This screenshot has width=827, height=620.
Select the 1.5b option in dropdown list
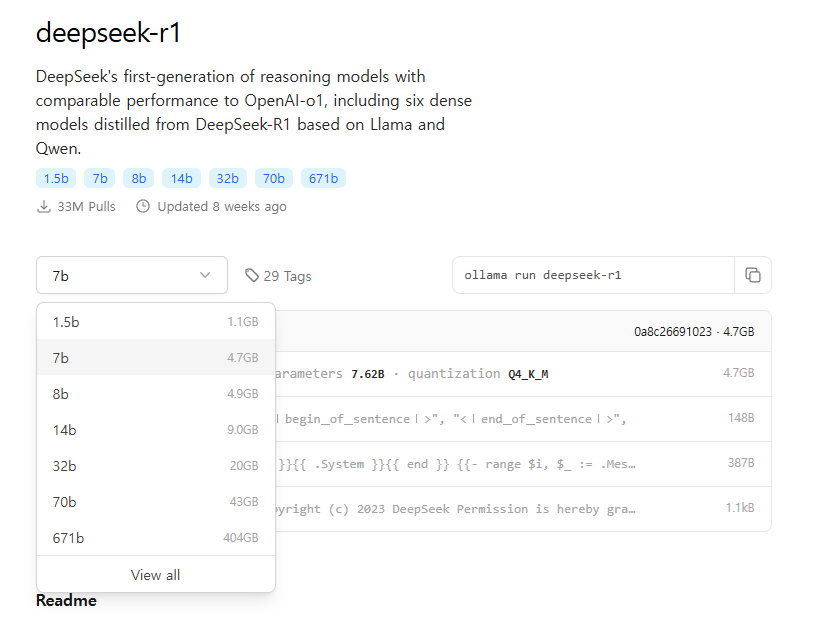(x=155, y=322)
